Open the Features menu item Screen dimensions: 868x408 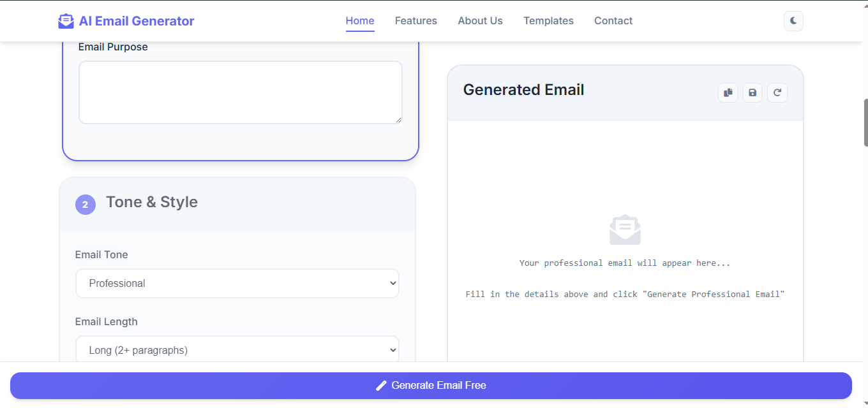416,20
